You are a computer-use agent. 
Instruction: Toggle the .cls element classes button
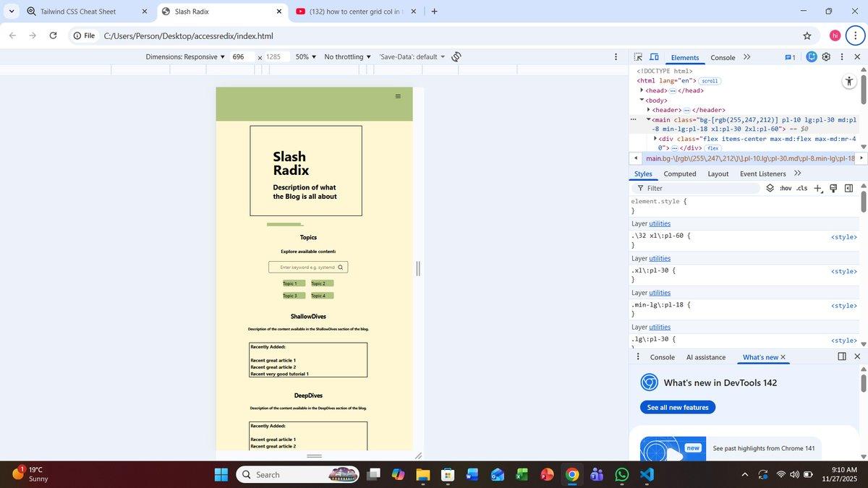tap(801, 189)
